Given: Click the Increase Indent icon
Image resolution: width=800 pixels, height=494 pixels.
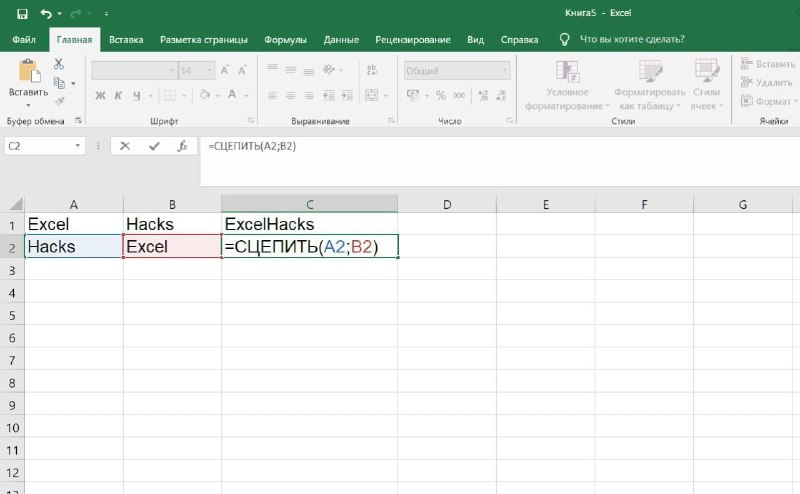Looking at the screenshot, I should (347, 95).
